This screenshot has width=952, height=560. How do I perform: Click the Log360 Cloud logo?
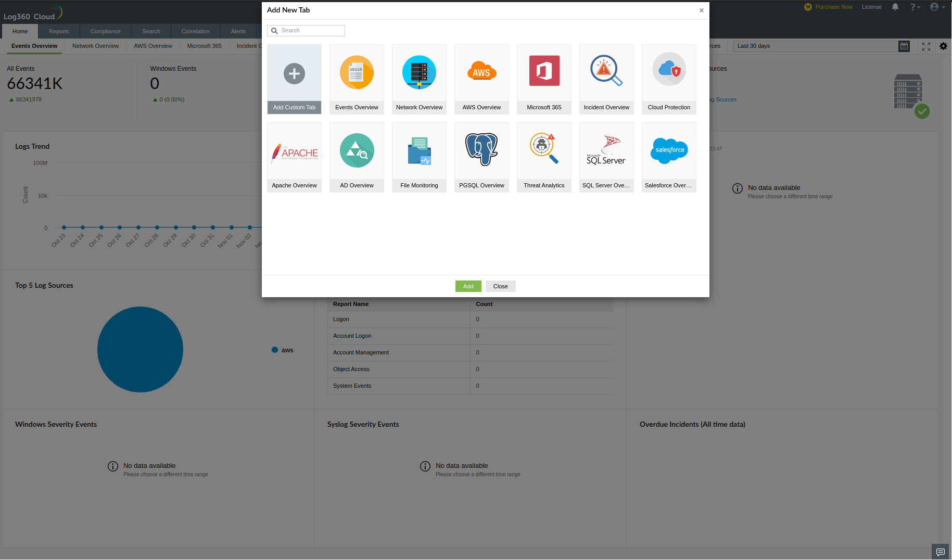point(33,13)
